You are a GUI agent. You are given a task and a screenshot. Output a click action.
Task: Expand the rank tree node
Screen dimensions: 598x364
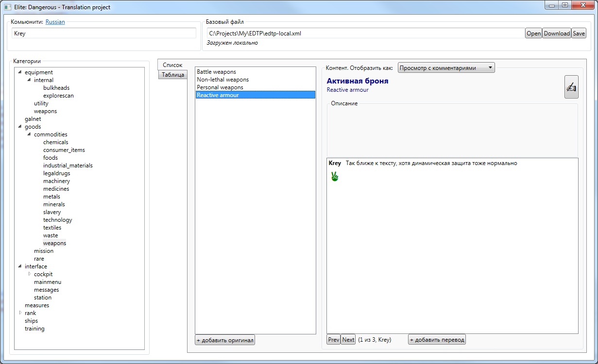click(x=20, y=313)
